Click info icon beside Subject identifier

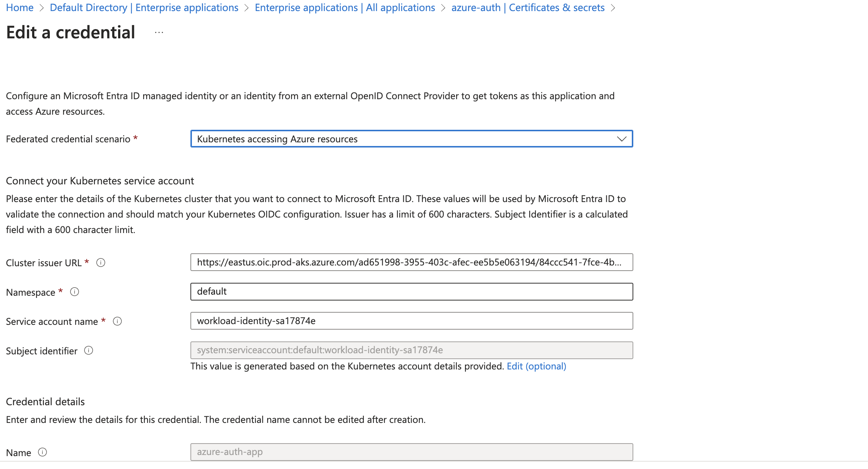[x=89, y=351]
